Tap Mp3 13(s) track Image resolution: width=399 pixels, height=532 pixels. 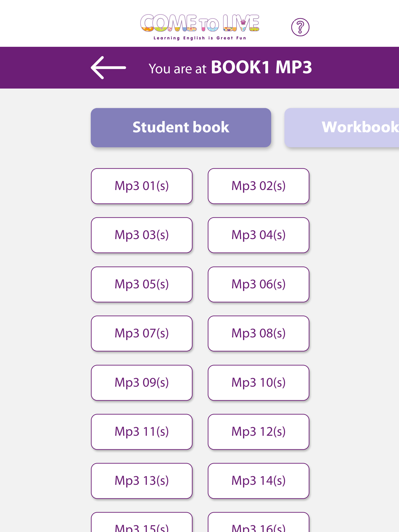(141, 481)
